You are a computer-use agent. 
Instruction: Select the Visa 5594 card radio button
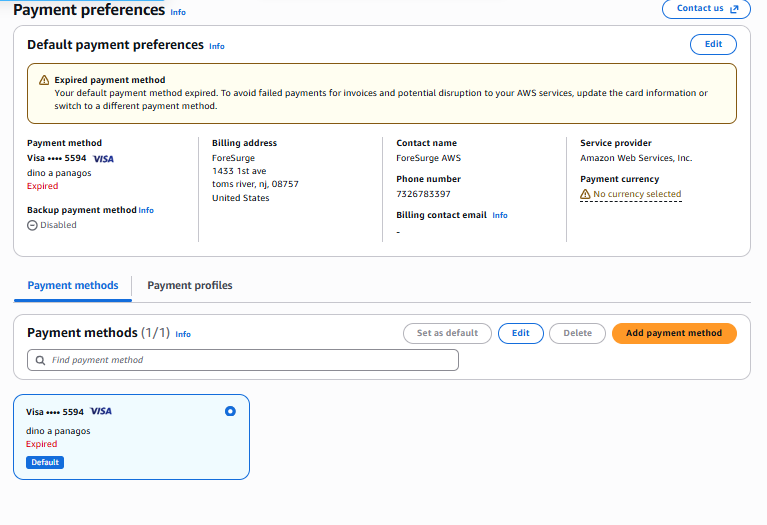click(230, 411)
